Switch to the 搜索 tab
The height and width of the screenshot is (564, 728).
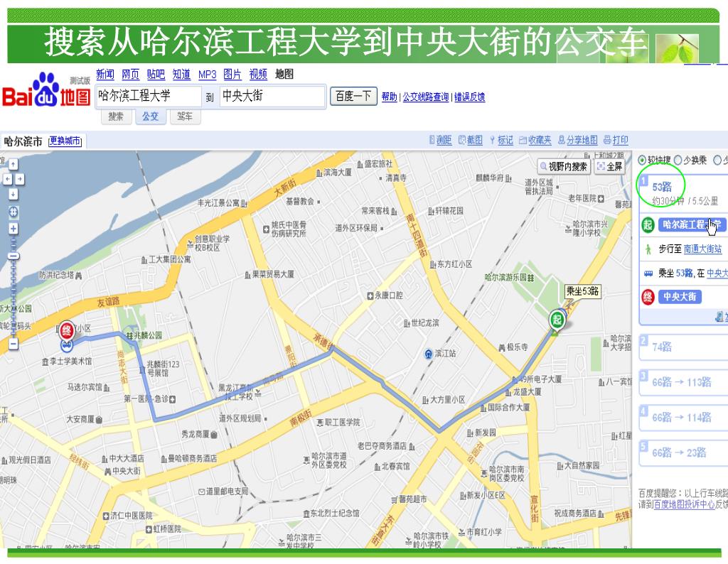(x=116, y=116)
